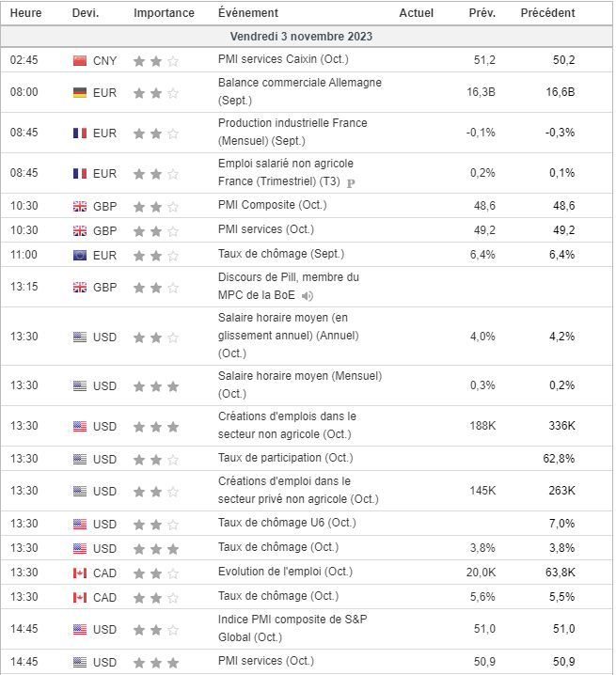
Task: Click the UK flag on PMI Composite row
Action: 80,206
